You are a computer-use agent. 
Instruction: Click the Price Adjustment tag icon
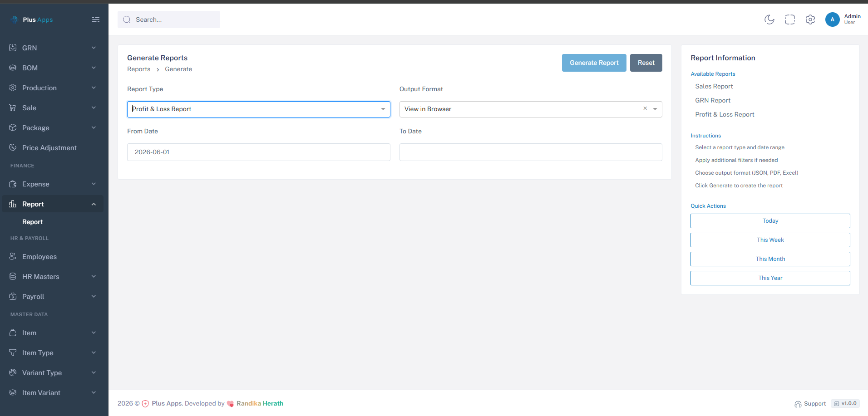click(13, 147)
